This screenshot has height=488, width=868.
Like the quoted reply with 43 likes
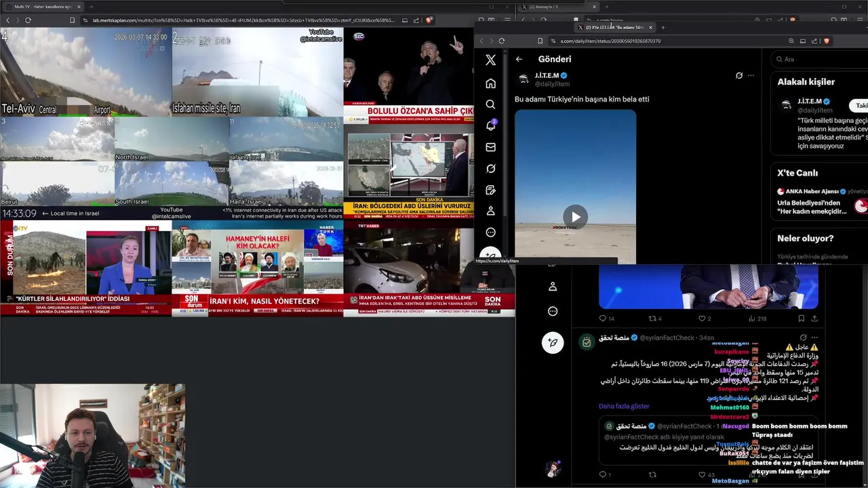tap(703, 474)
